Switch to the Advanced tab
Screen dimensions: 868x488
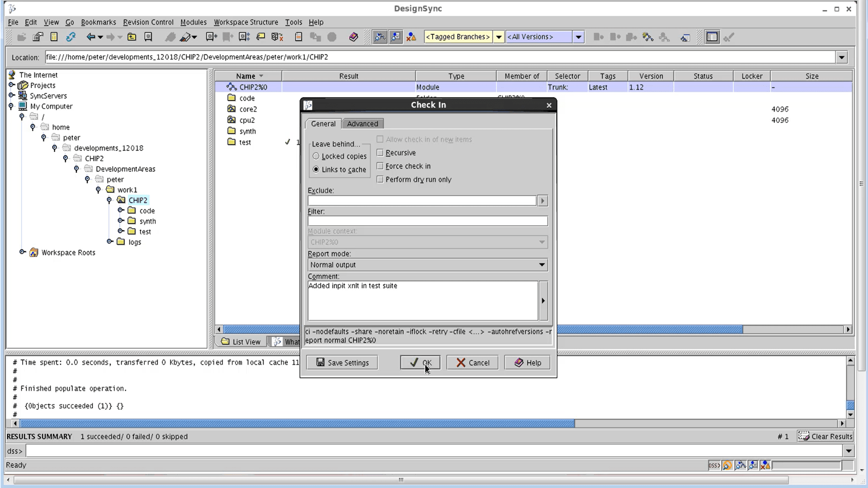(x=362, y=123)
